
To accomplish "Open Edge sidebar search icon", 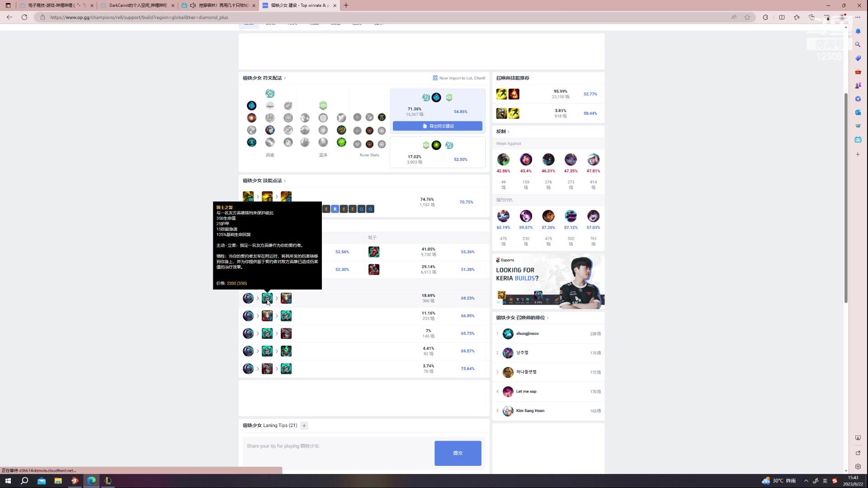I will tap(858, 45).
